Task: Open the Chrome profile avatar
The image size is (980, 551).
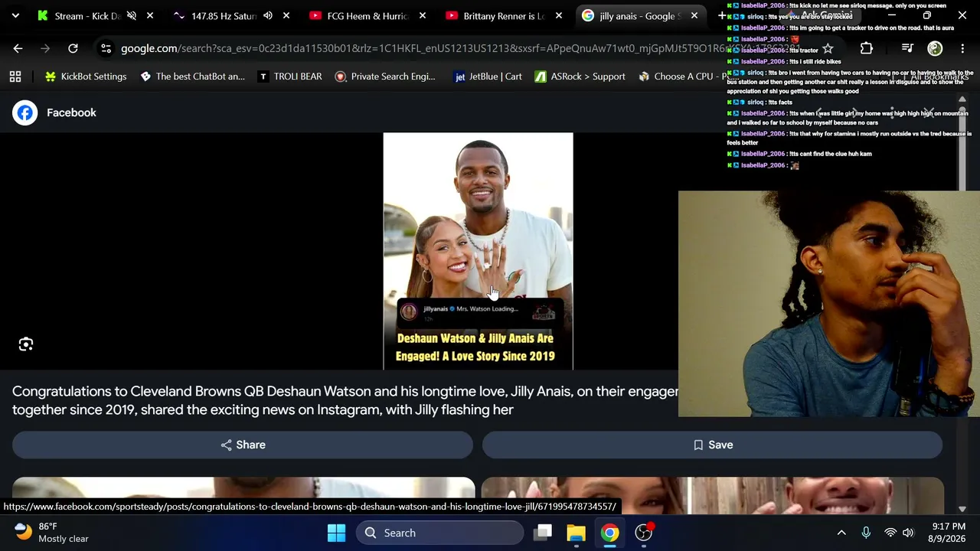Action: click(935, 48)
